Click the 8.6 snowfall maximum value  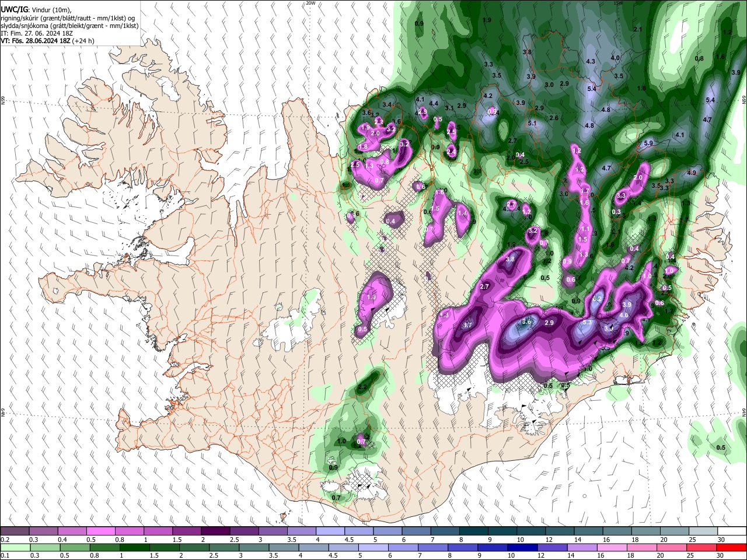click(526, 322)
